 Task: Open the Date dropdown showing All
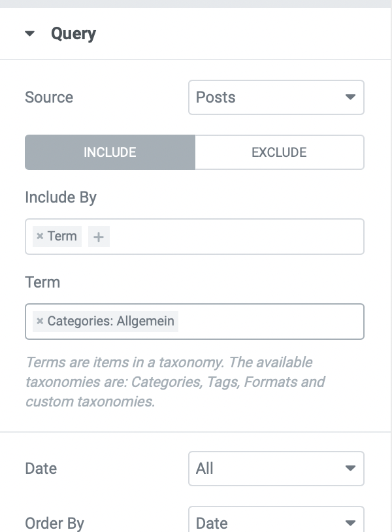276,469
